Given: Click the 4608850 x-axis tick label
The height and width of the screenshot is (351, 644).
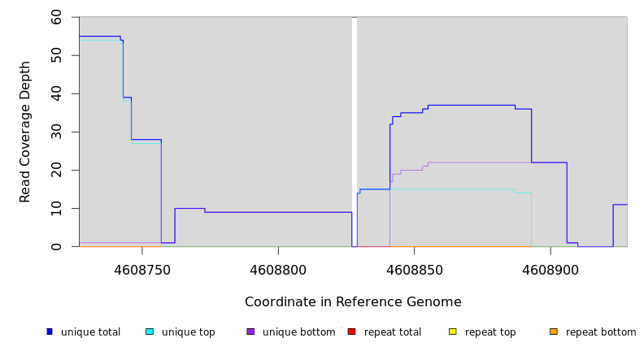Looking at the screenshot, I should point(415,269).
